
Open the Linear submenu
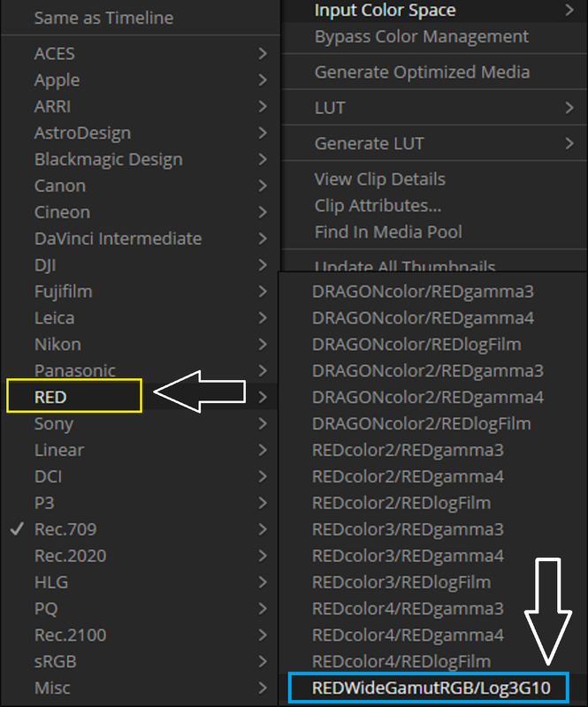point(140,450)
